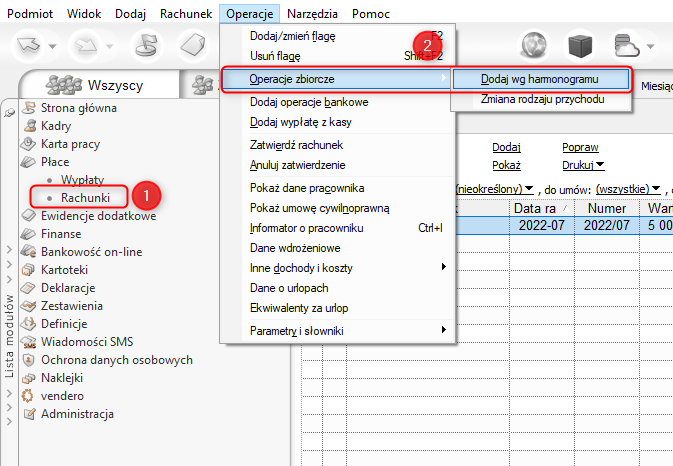Select Dodaj operacje bankowe

pyautogui.click(x=337, y=102)
